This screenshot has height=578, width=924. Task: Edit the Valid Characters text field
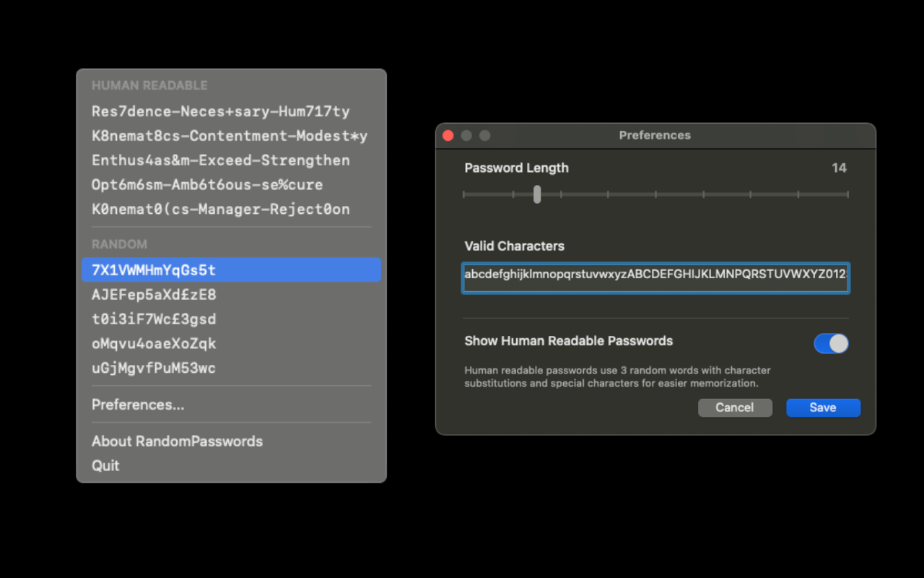coord(655,278)
